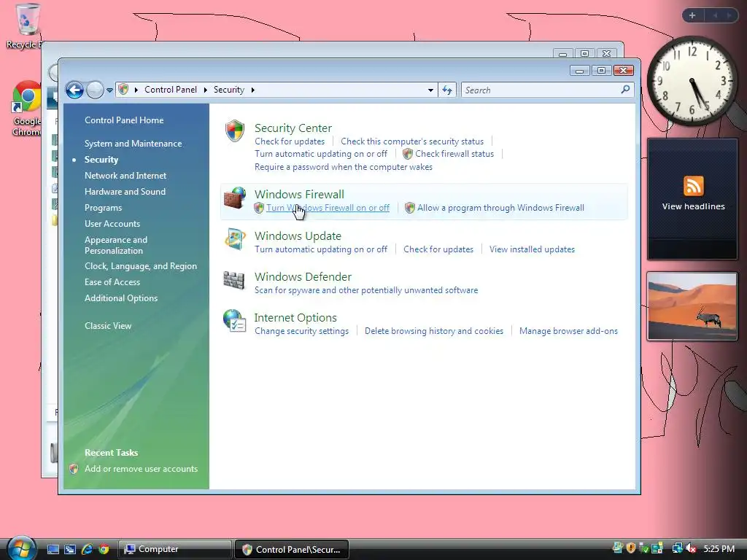Click the desert slideshow gadget picture

[x=692, y=306]
